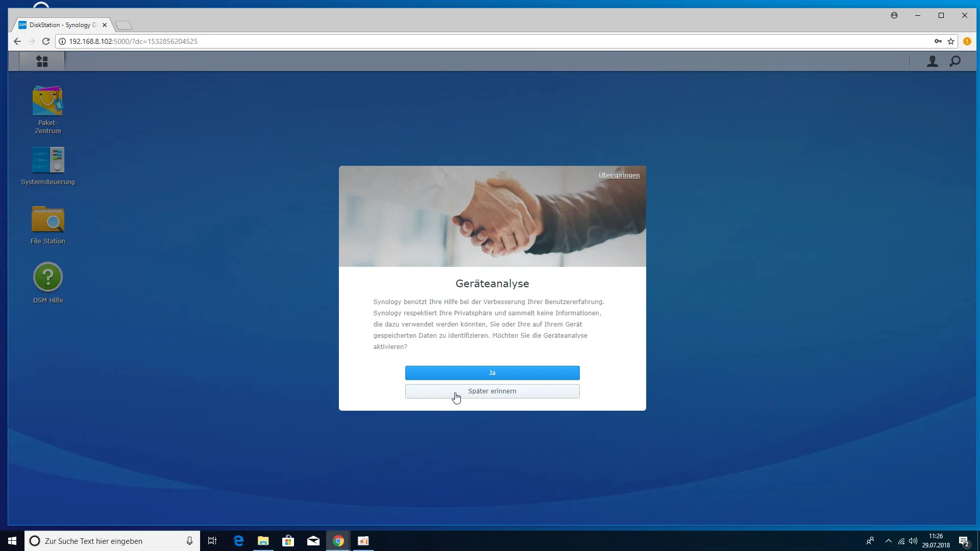980x551 pixels.
Task: Click the Chrome address bar URL
Action: coord(133,41)
